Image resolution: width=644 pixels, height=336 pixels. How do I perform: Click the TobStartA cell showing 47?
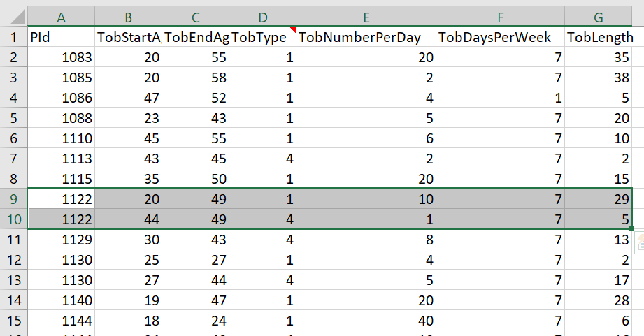pos(129,98)
